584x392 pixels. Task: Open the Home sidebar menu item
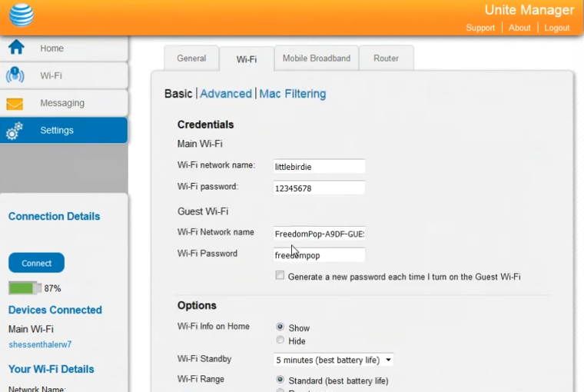(x=64, y=48)
